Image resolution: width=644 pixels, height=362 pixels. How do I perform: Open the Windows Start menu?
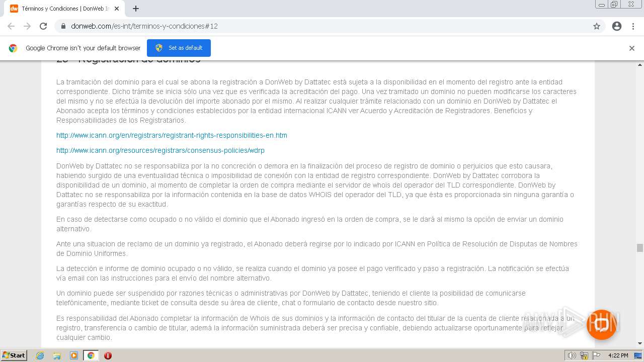(14, 355)
